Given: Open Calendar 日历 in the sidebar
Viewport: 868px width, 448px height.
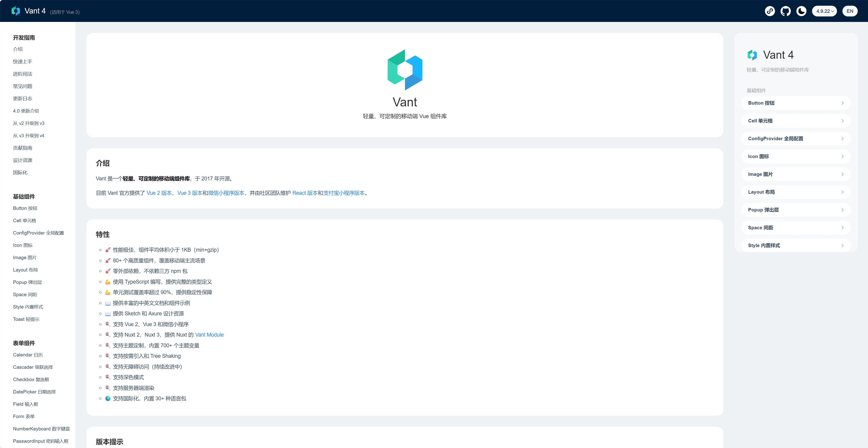Looking at the screenshot, I should [28, 355].
